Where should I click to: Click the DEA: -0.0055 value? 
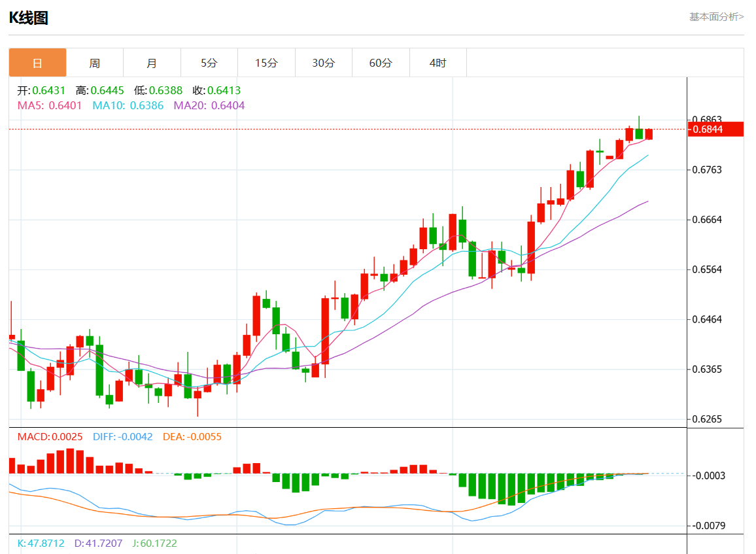click(192, 437)
